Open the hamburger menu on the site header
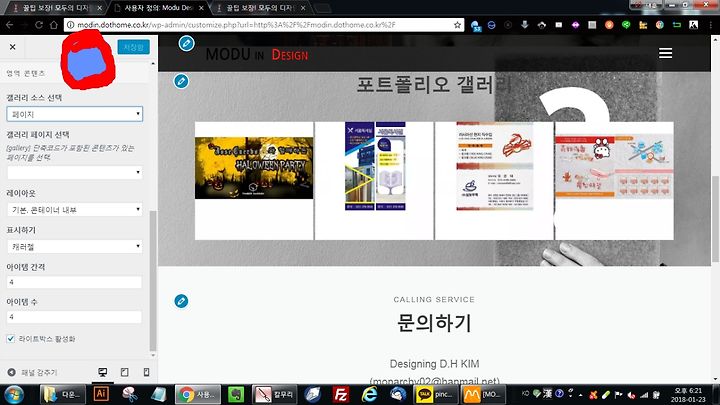The image size is (720, 405). [665, 53]
